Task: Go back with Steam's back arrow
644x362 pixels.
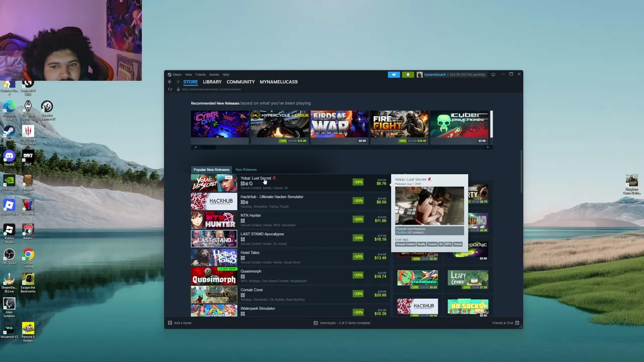Action: pyautogui.click(x=170, y=82)
